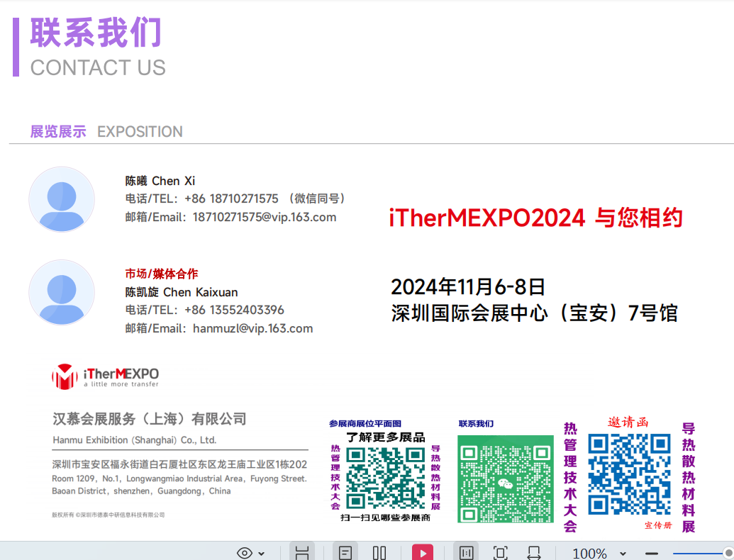Click the 联系我们 page title
The image size is (734, 560).
[96, 33]
